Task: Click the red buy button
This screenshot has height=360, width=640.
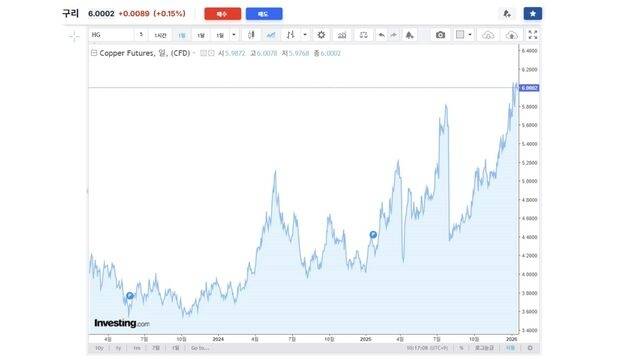Action: coord(222,14)
